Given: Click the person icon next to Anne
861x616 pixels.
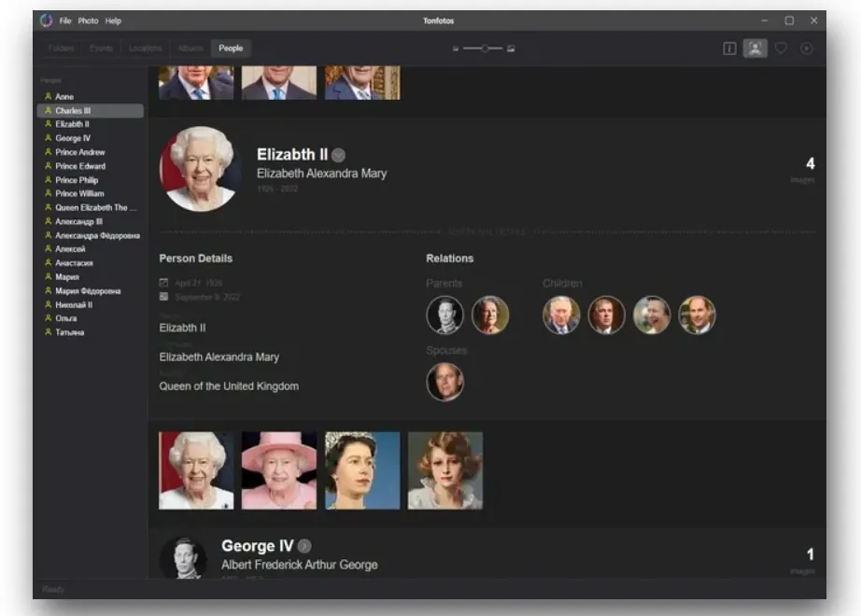Looking at the screenshot, I should (49, 96).
